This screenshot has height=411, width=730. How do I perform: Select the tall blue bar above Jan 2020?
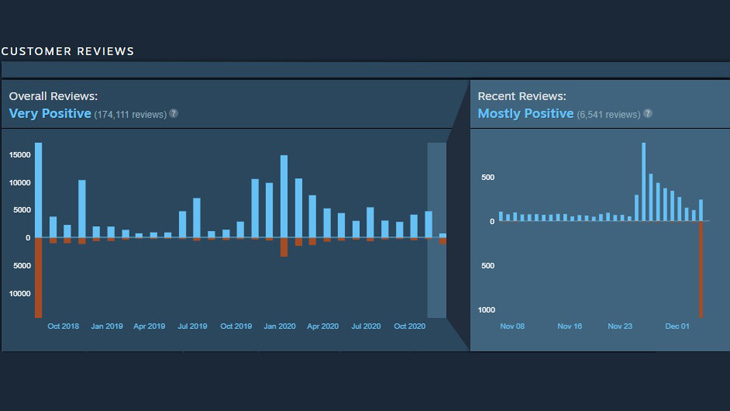[284, 196]
